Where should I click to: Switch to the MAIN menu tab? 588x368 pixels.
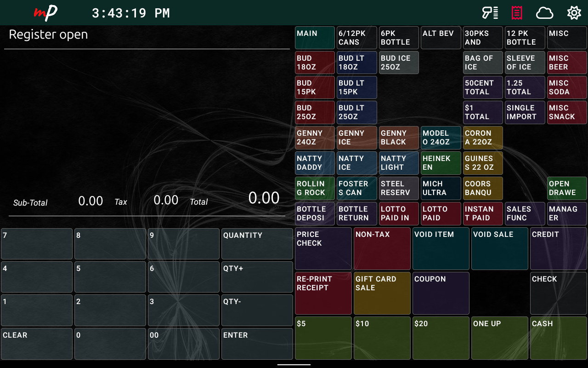(315, 38)
